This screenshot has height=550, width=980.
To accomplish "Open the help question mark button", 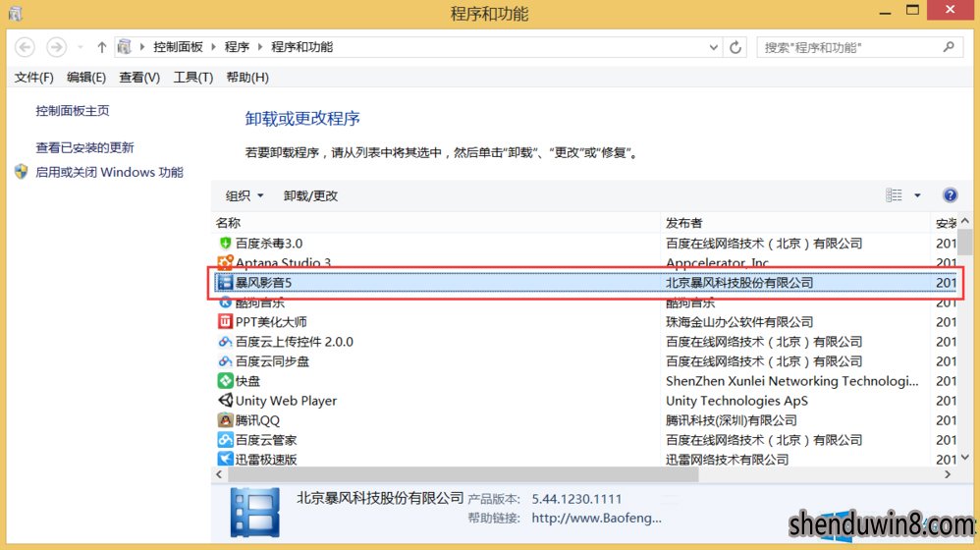I will click(x=950, y=195).
